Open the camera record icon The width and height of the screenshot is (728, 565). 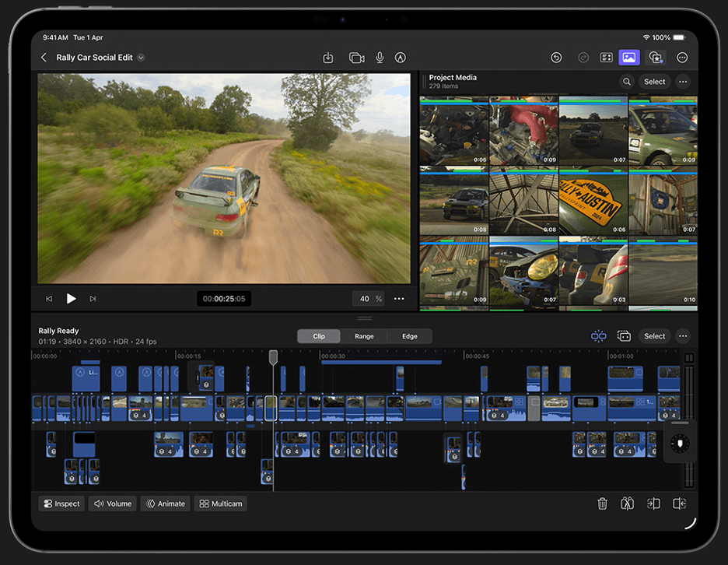pos(356,58)
